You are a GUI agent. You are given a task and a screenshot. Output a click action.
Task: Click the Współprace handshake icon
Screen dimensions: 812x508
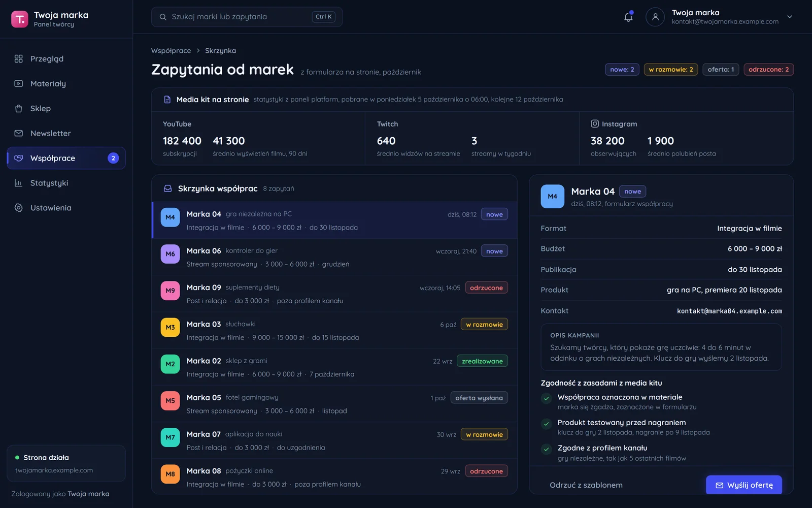(x=19, y=158)
